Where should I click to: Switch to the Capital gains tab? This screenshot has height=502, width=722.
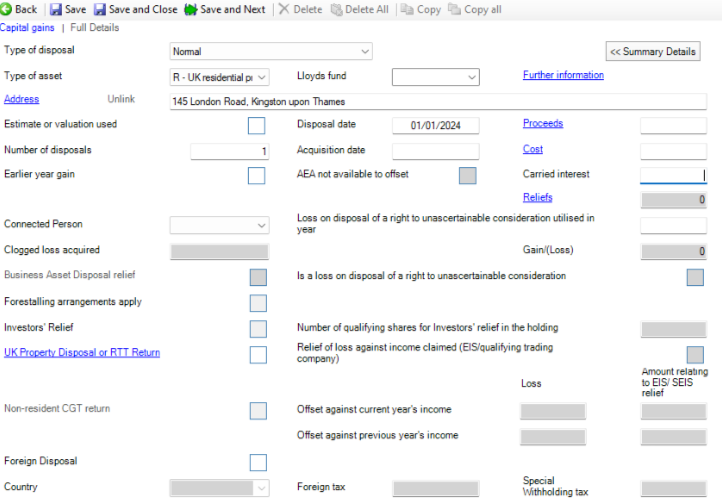click(27, 28)
